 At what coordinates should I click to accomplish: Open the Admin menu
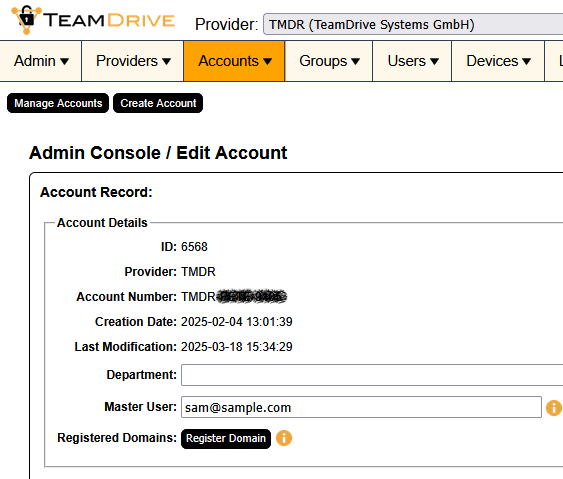(x=41, y=61)
